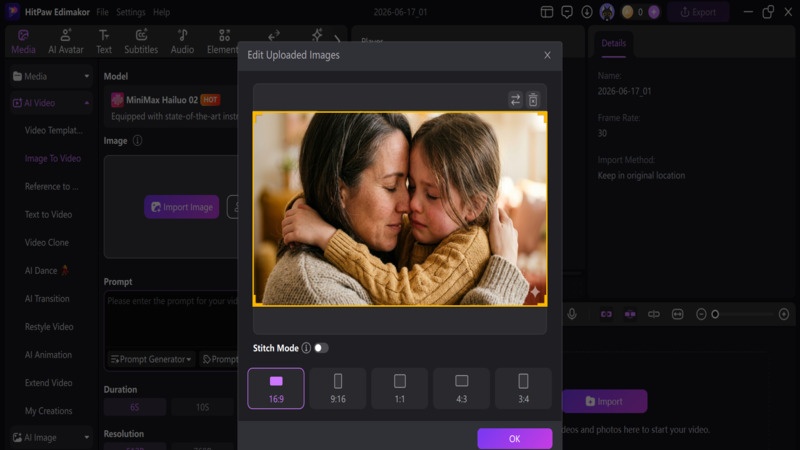
Task: Open the Subtitles tool in toolbar
Action: click(x=141, y=41)
